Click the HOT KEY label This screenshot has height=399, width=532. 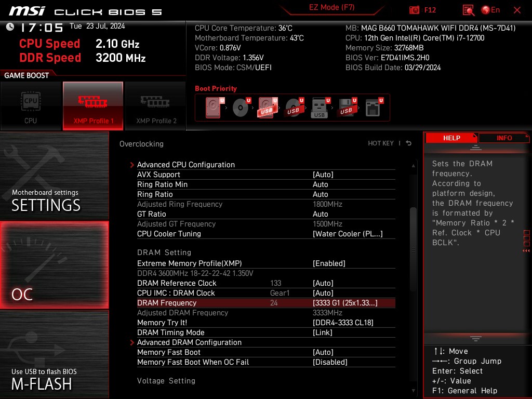pos(381,143)
